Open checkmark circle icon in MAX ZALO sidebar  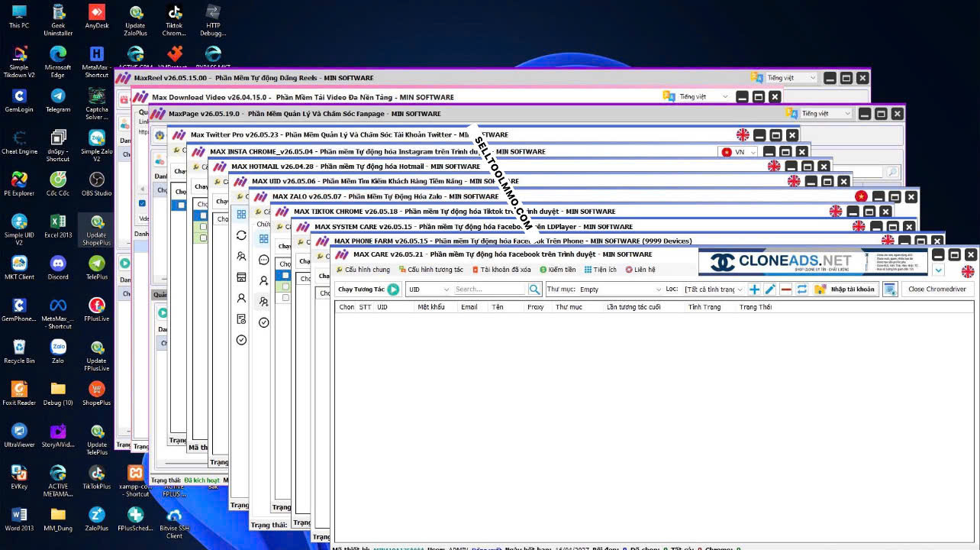(263, 322)
